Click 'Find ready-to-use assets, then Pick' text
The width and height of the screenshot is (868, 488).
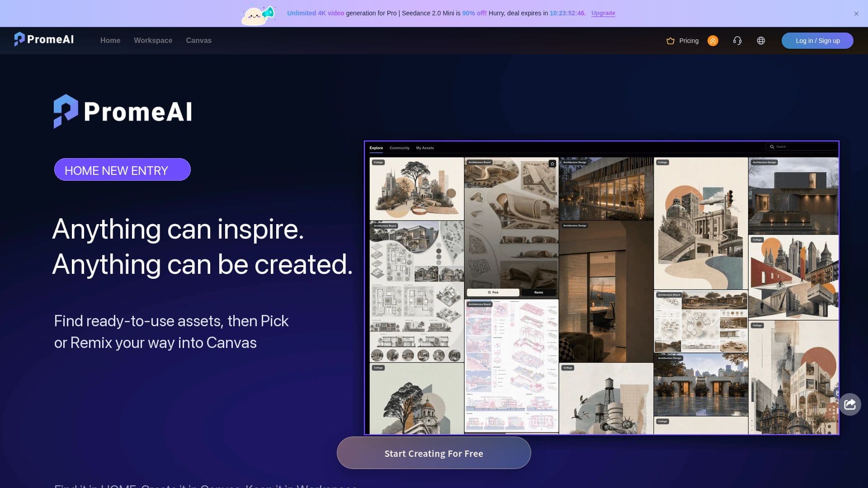pyautogui.click(x=171, y=321)
